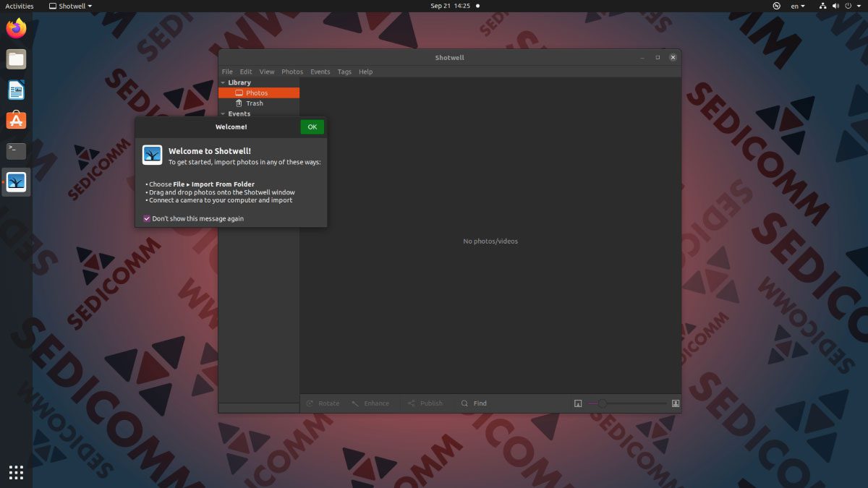868x488 pixels.
Task: Click the Enhance tool icon
Action: (355, 403)
